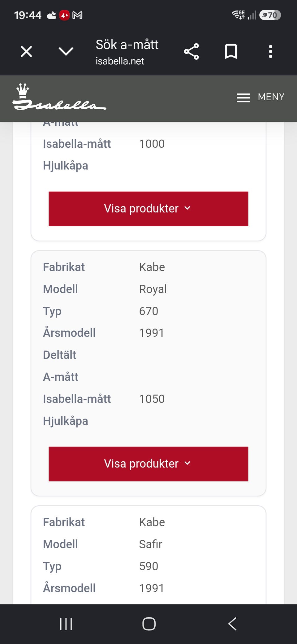Image resolution: width=297 pixels, height=644 pixels.
Task: Expand Visa produkter for Isabella-mått 1000
Action: tap(148, 209)
